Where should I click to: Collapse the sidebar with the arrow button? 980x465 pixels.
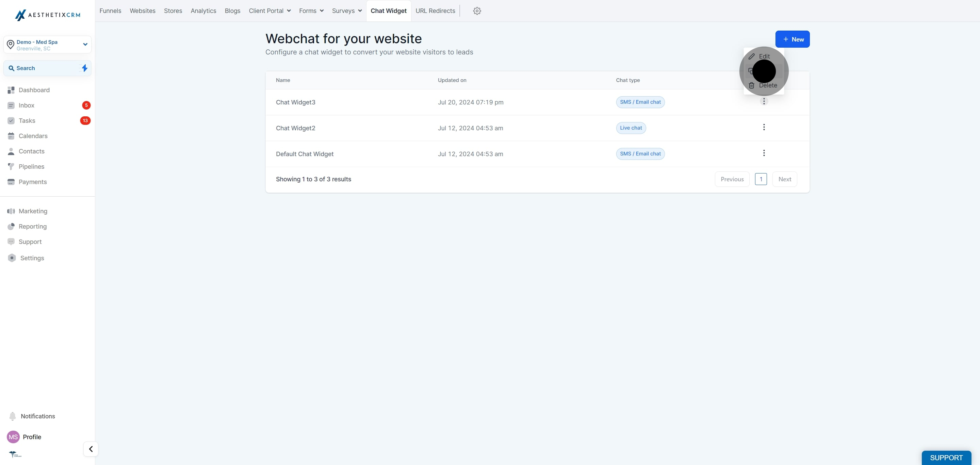pos(91,449)
